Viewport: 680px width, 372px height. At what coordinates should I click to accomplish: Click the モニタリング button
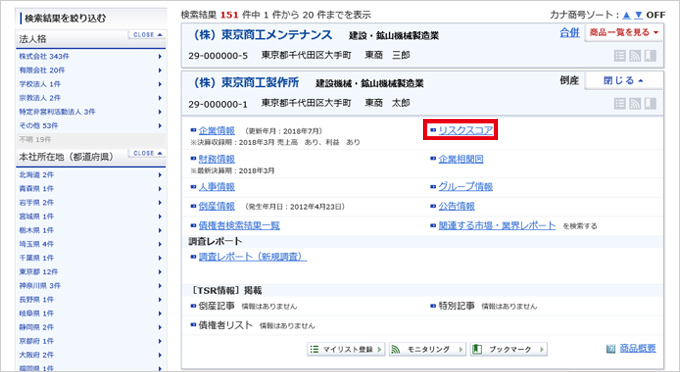[427, 349]
